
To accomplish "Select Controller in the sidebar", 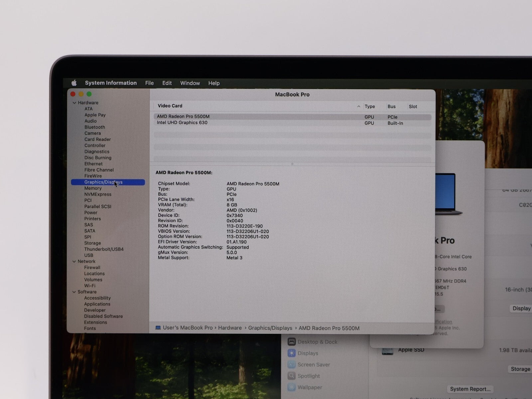I will click(95, 145).
